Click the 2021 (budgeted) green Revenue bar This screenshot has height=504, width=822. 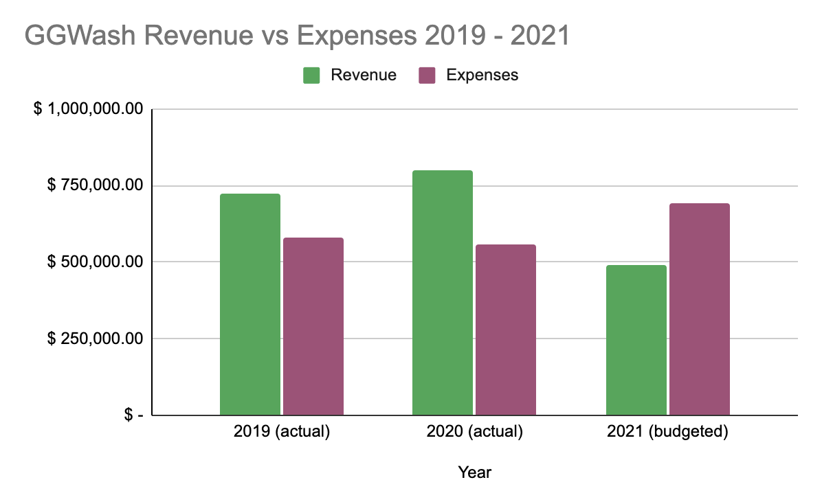click(636, 341)
